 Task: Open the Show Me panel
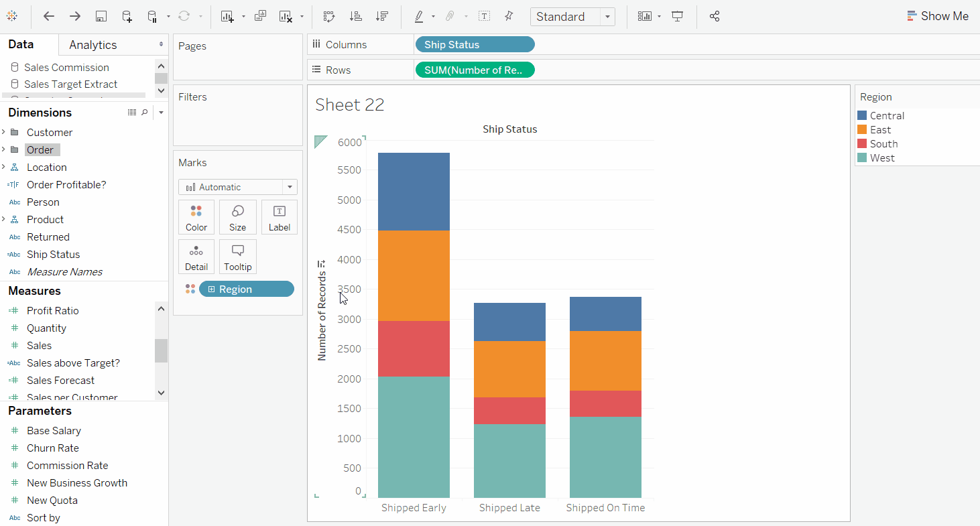937,16
